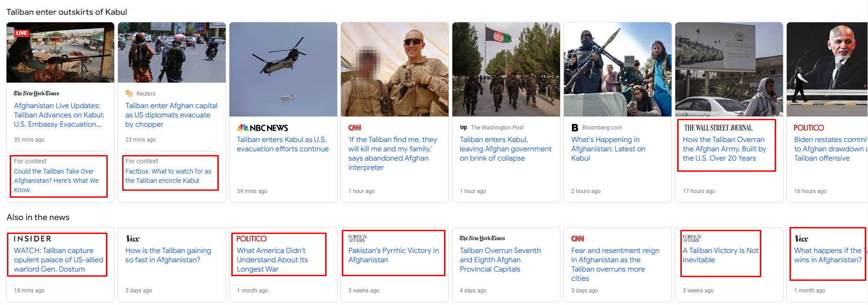The height and width of the screenshot is (305, 868).
Task: Click the '23 mins ago' timestamp
Action: [141, 140]
